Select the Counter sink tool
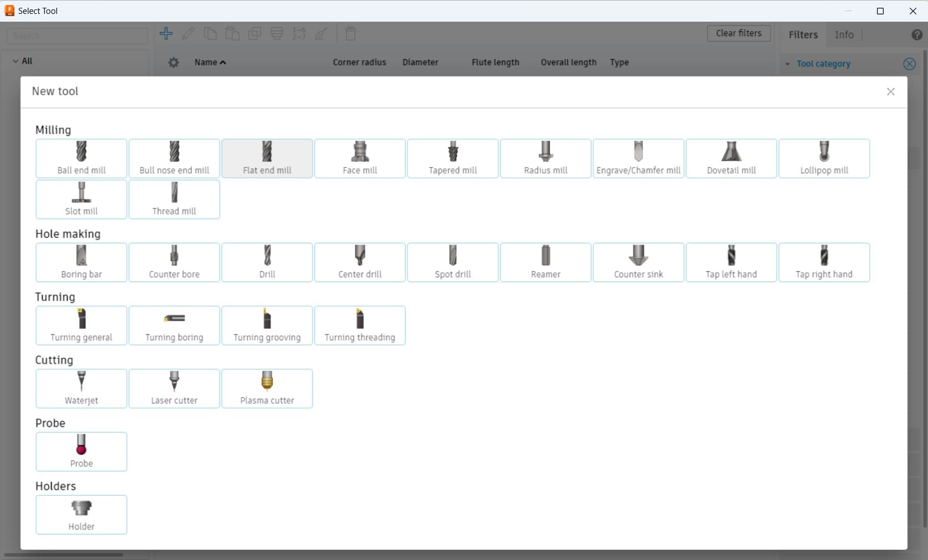928x560 pixels. 639,263
